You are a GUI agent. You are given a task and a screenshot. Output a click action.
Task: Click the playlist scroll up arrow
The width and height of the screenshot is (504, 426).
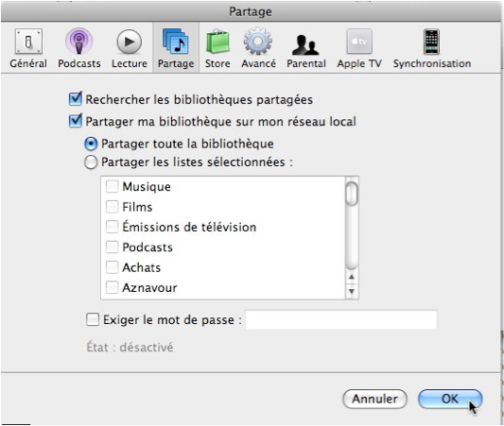352,277
